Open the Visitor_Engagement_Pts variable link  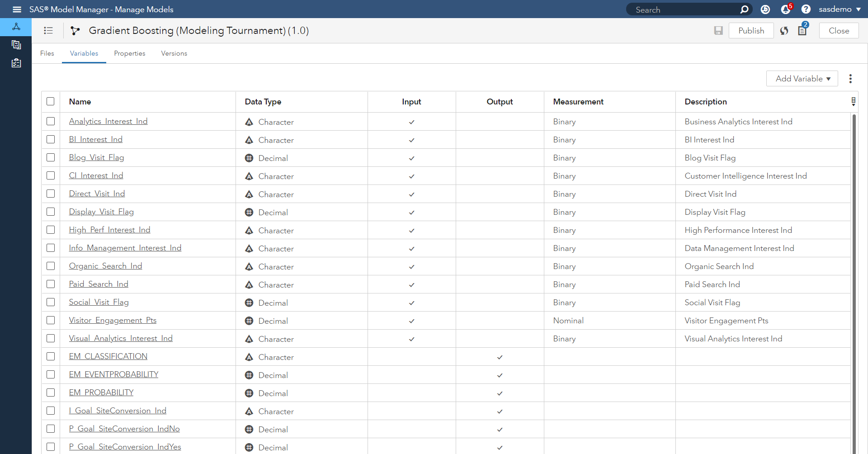112,320
